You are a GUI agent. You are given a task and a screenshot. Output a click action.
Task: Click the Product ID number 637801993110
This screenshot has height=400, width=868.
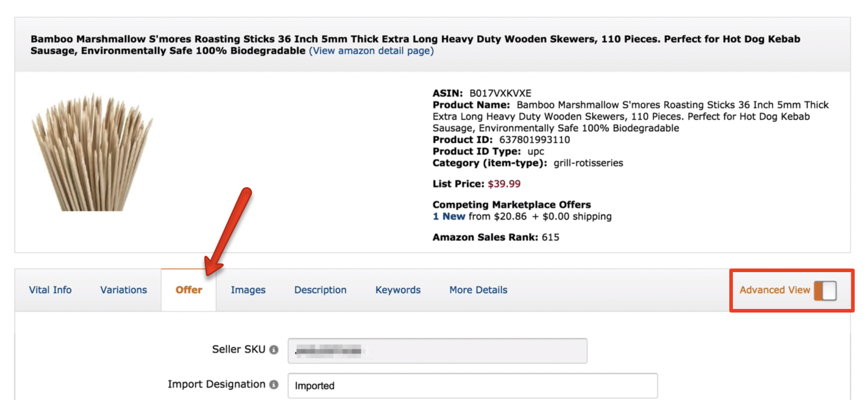click(534, 140)
